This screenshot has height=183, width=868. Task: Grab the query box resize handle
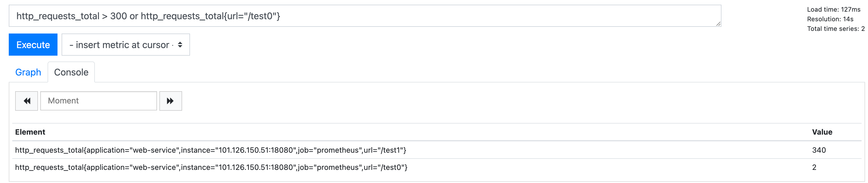[x=718, y=24]
